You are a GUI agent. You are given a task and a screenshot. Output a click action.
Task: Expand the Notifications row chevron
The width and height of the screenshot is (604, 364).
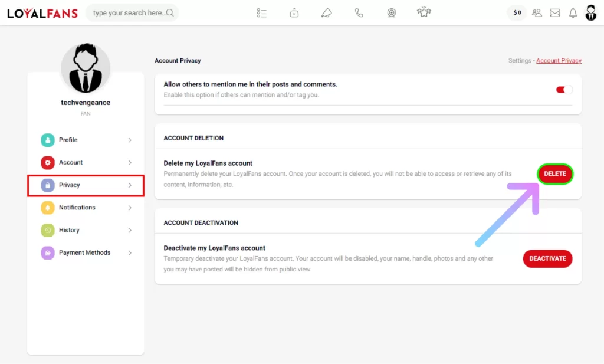click(x=130, y=208)
